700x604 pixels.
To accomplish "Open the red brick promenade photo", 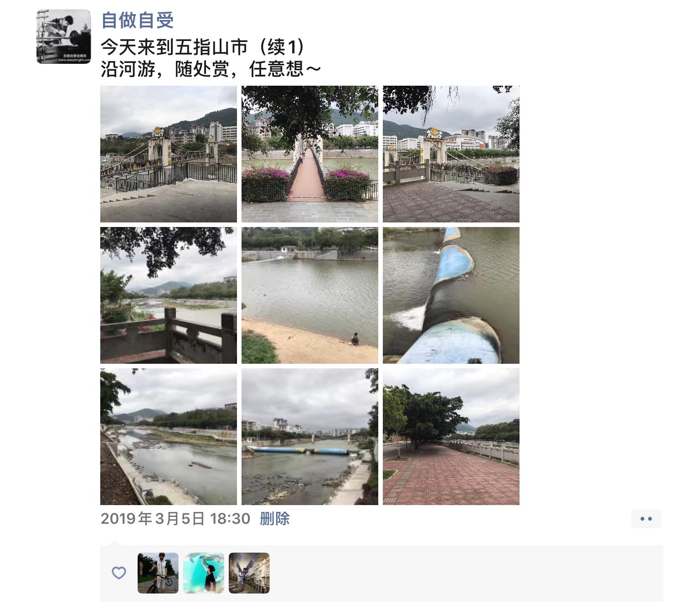I will pyautogui.click(x=451, y=437).
